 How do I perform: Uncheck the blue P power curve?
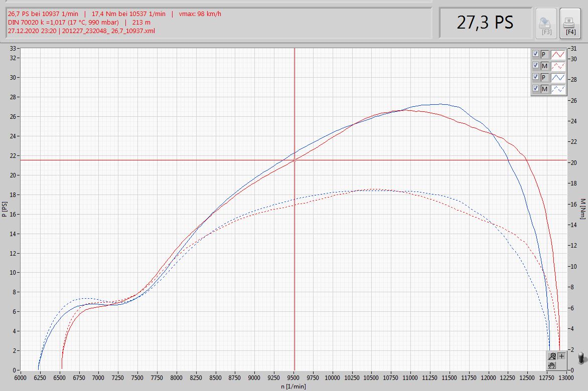535,77
